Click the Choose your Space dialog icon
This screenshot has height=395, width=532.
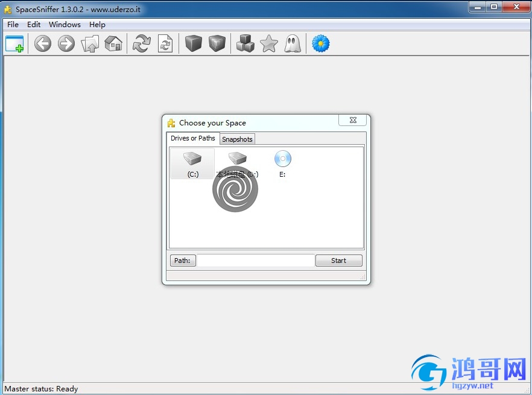tap(171, 123)
